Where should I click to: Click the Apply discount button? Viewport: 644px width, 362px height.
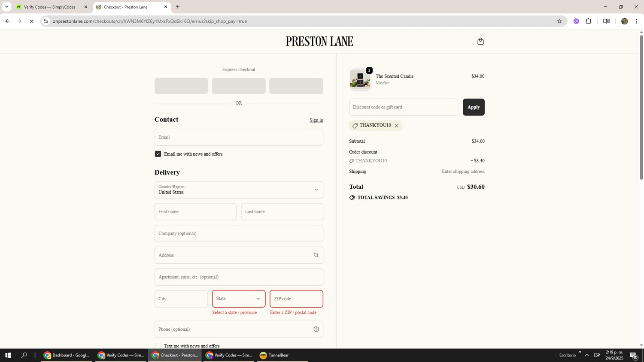point(474,107)
